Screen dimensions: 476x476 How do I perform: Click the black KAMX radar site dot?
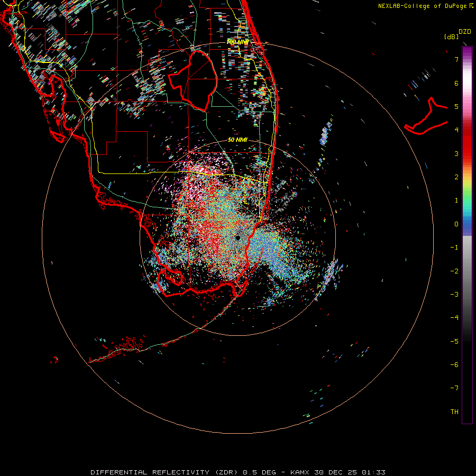[x=237, y=237]
